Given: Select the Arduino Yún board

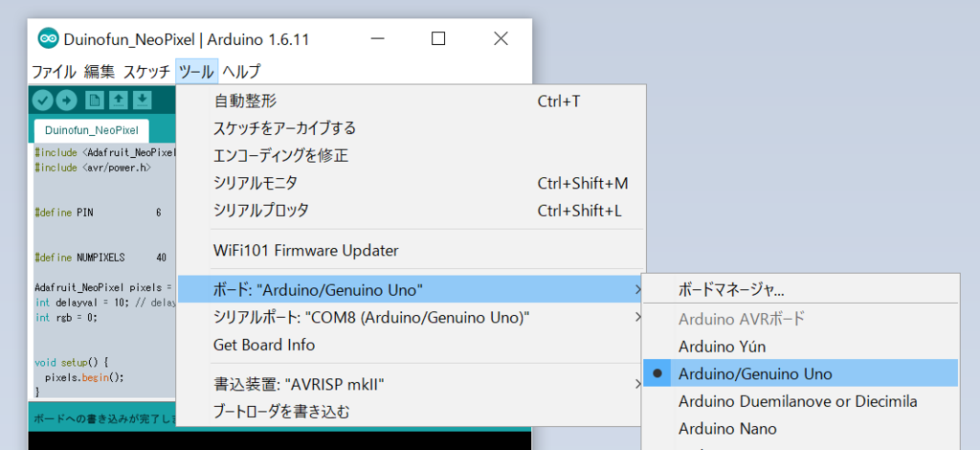Looking at the screenshot, I should pos(800,347).
